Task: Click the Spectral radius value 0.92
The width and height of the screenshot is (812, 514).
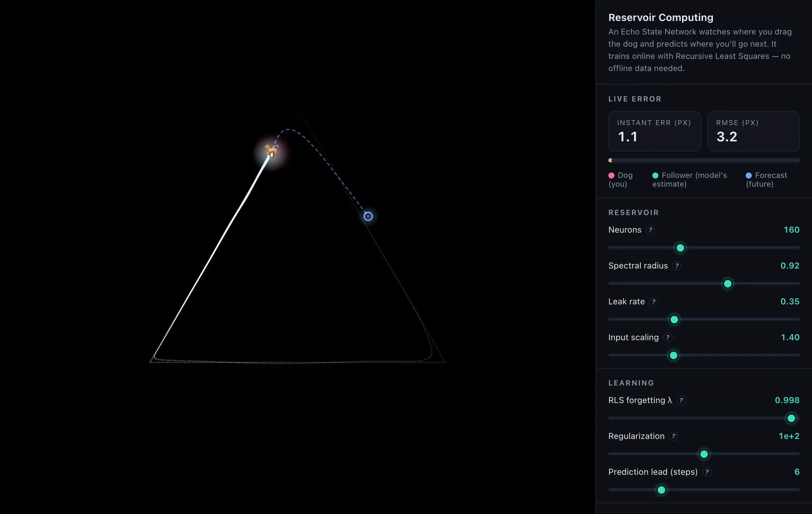Action: coord(790,266)
